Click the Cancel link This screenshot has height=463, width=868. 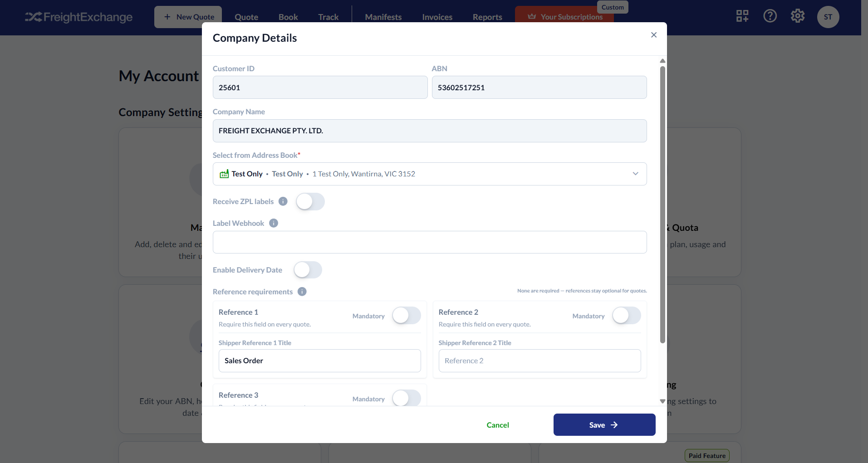coord(498,425)
